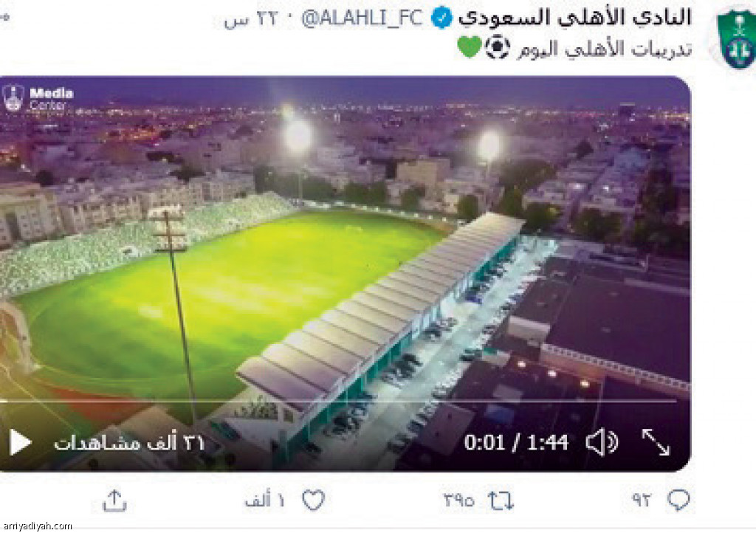Click the arriyadiyah.com watermark text
The height and width of the screenshot is (533, 756).
point(36,526)
